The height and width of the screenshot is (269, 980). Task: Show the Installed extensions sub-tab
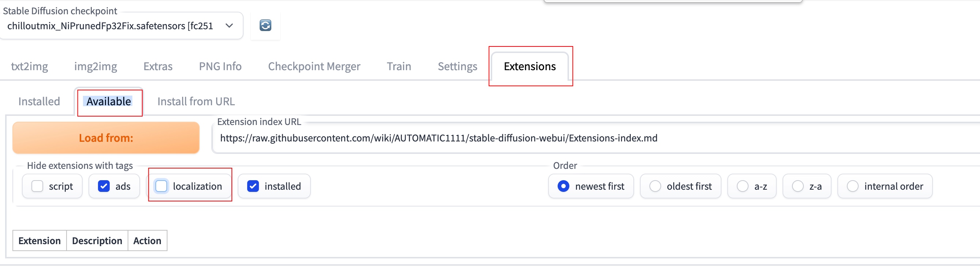(39, 102)
